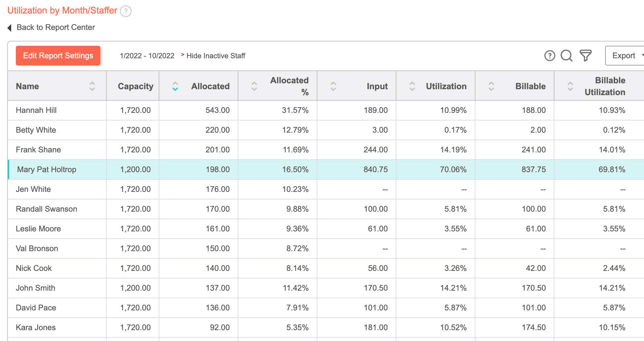
Task: Sort by Utilization column arrows
Action: coord(412,86)
